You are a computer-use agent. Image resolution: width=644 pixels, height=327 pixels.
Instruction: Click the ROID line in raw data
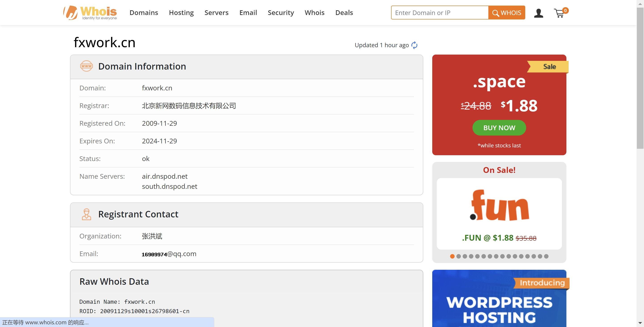[134, 311]
